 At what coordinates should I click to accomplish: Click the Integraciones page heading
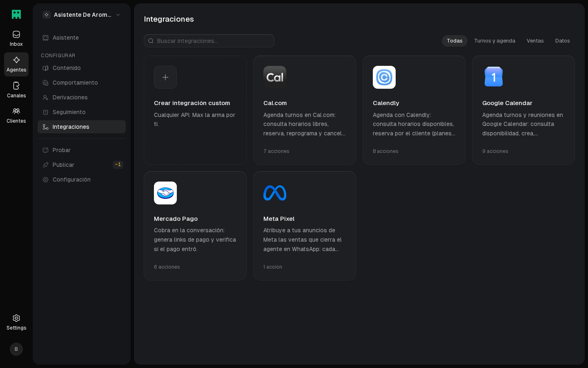click(x=169, y=19)
